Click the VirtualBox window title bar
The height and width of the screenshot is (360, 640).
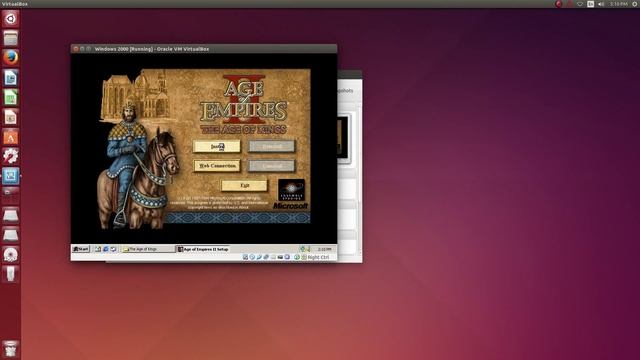click(204, 49)
